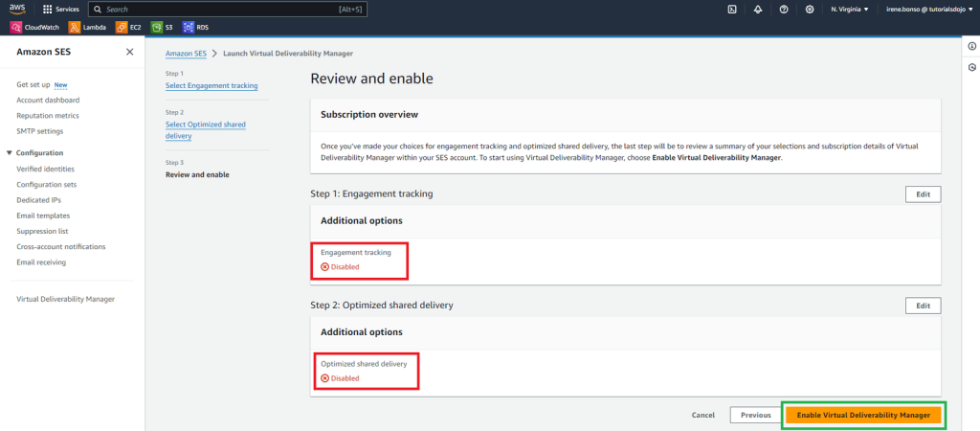
Task: Click the AWS logo home icon
Action: click(x=17, y=9)
